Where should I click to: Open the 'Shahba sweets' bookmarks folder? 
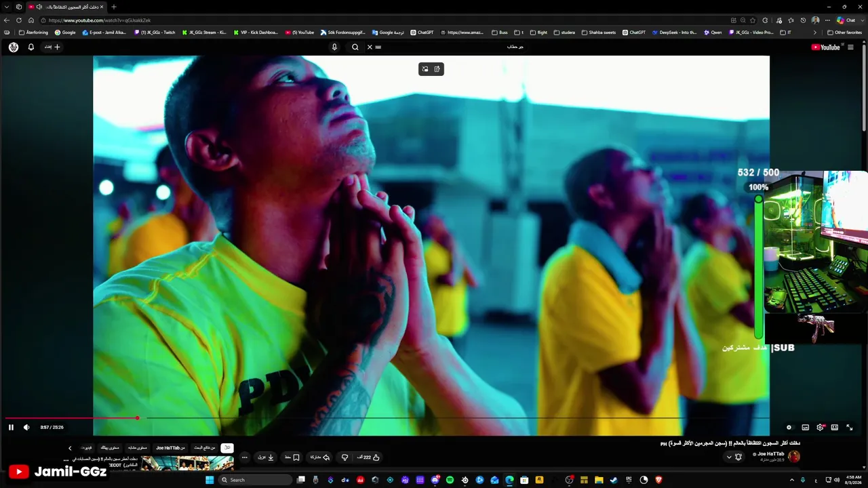click(599, 33)
